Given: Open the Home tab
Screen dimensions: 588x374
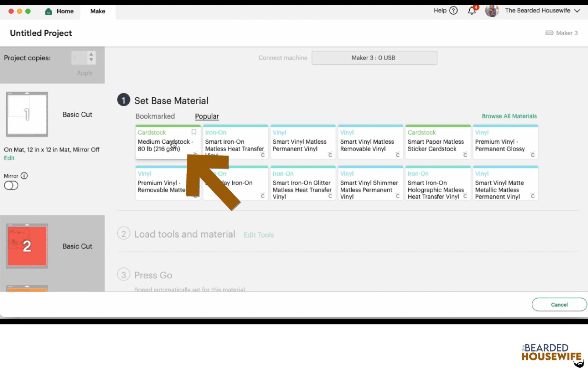Looking at the screenshot, I should pos(59,11).
